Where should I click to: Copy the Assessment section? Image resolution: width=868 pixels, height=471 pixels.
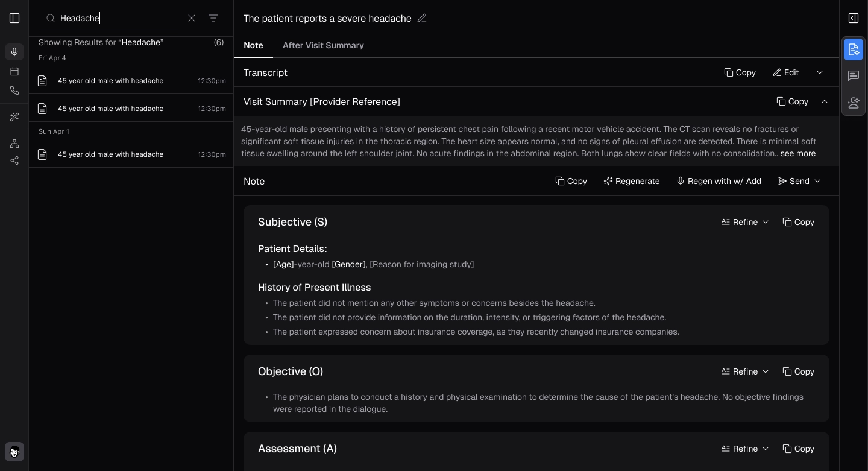(x=798, y=449)
